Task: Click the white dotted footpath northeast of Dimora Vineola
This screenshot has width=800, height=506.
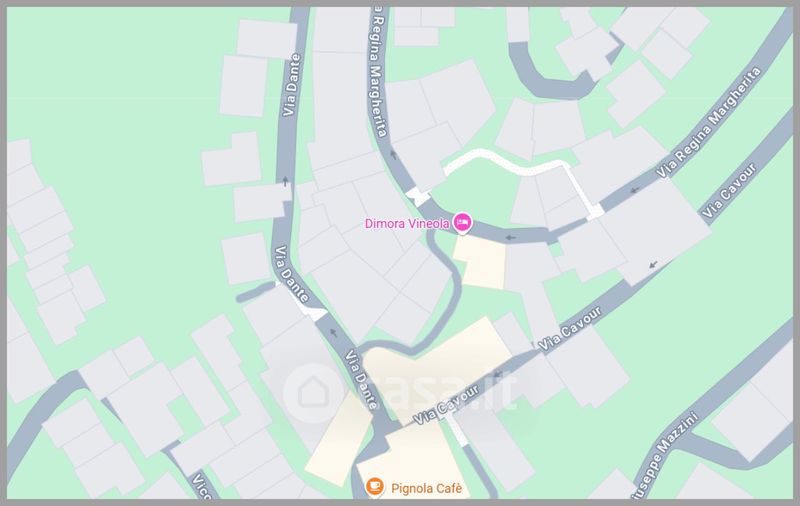Action: click(526, 171)
